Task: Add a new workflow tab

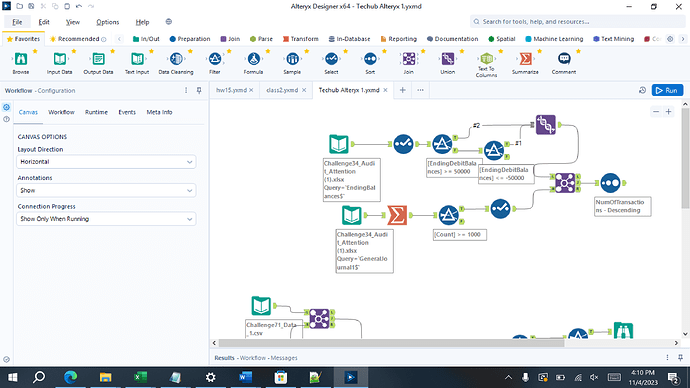Action: [x=402, y=90]
